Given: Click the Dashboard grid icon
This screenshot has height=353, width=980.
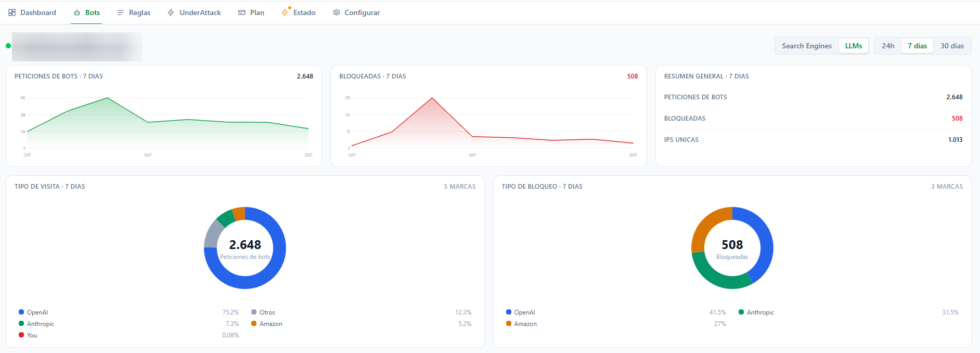Looking at the screenshot, I should [12, 12].
